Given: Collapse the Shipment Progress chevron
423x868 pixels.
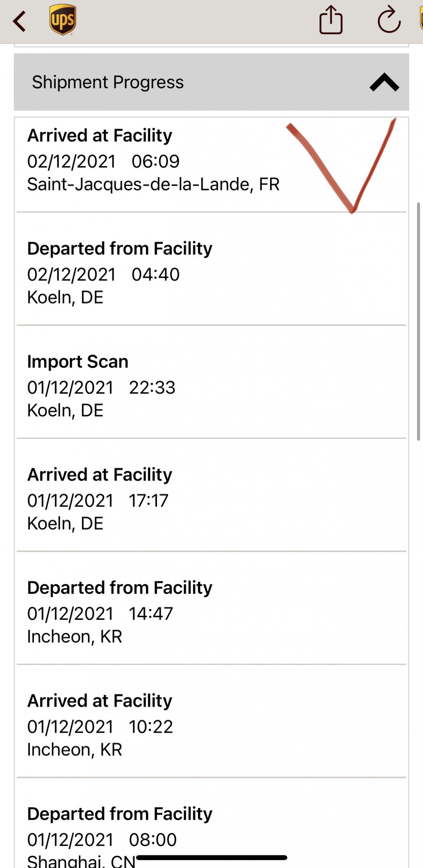Looking at the screenshot, I should tap(384, 82).
